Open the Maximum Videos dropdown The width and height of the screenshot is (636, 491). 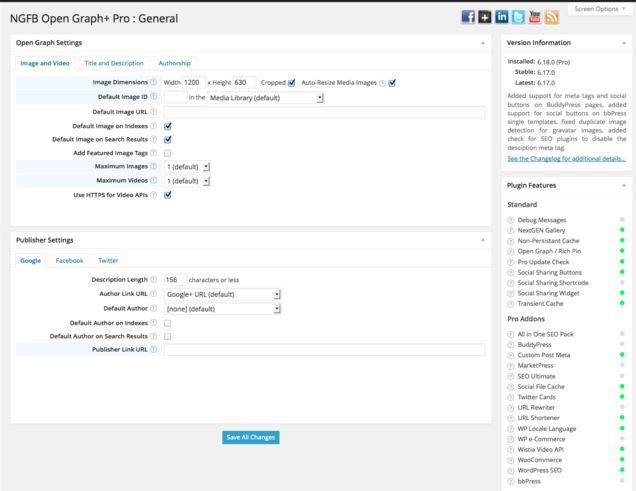tap(187, 181)
